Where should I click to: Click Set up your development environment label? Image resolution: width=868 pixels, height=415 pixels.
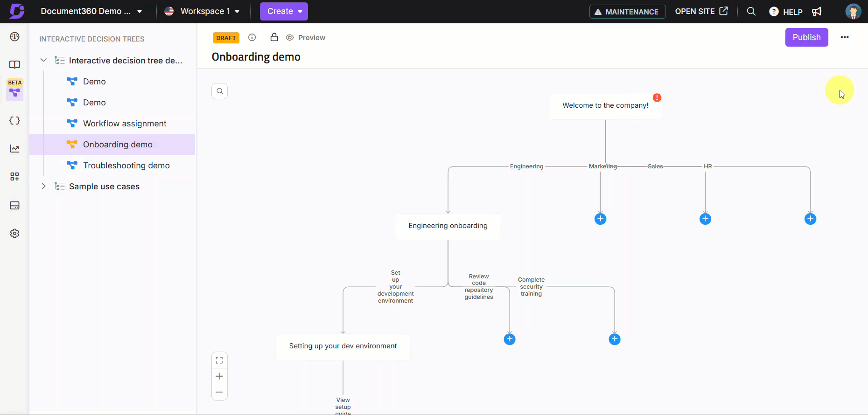(x=395, y=287)
